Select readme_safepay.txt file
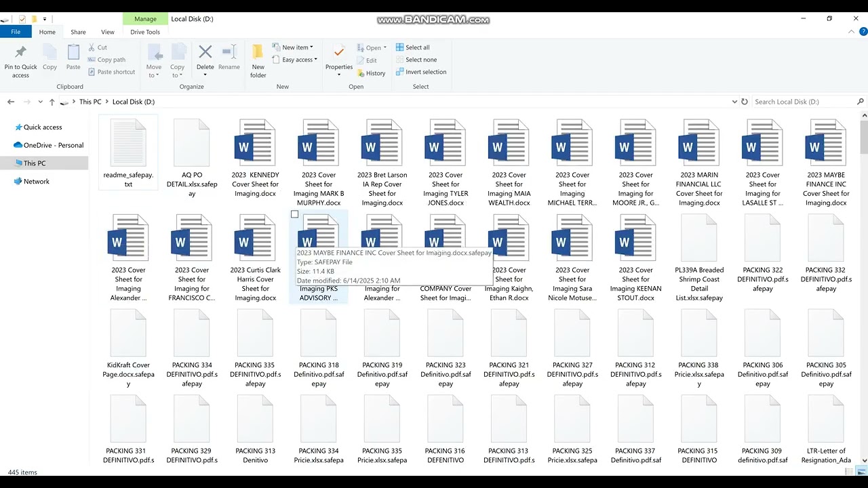 click(128, 153)
